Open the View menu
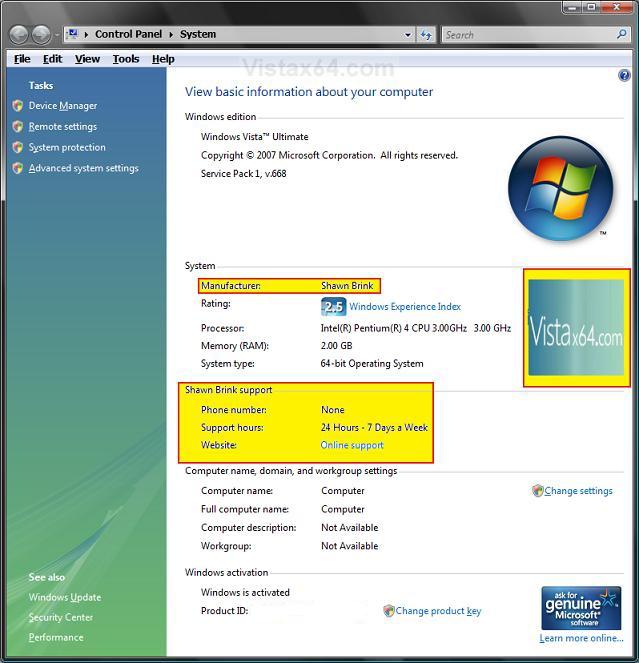 click(87, 59)
